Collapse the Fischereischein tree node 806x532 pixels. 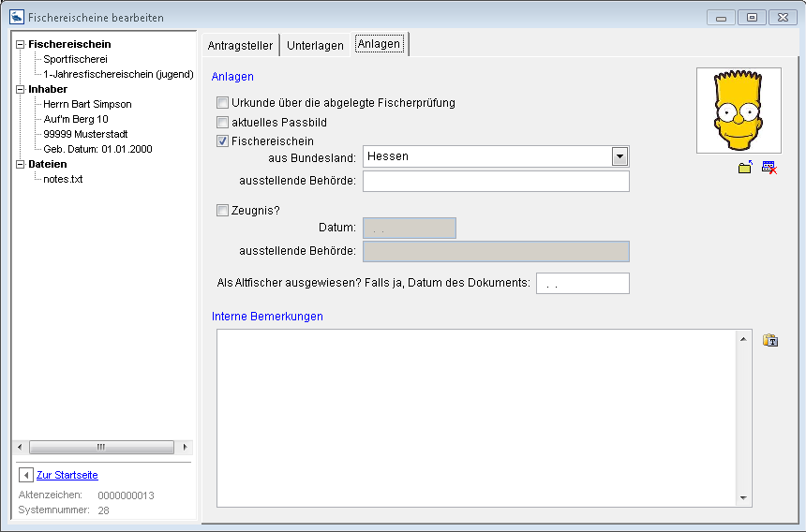(21, 44)
